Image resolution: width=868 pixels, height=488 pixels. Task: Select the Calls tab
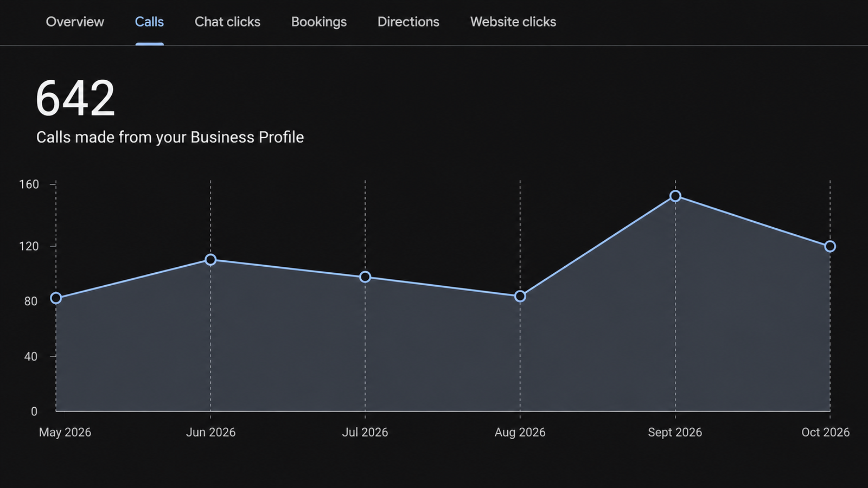click(149, 22)
